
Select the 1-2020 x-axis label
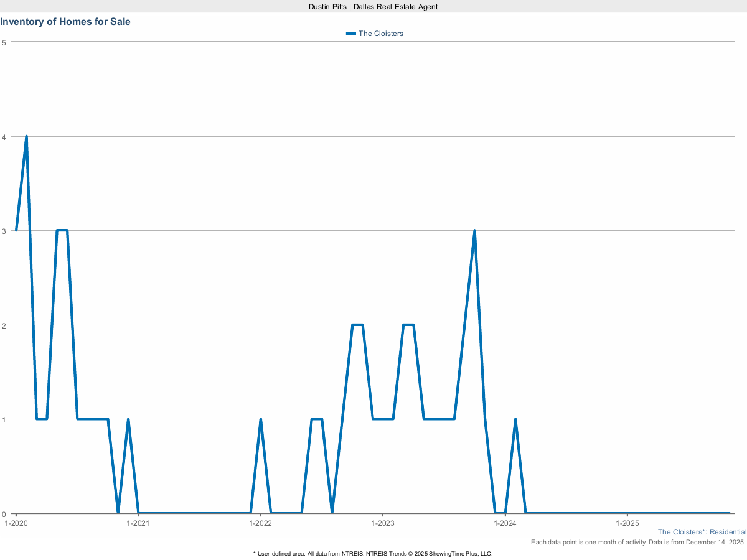point(16,523)
